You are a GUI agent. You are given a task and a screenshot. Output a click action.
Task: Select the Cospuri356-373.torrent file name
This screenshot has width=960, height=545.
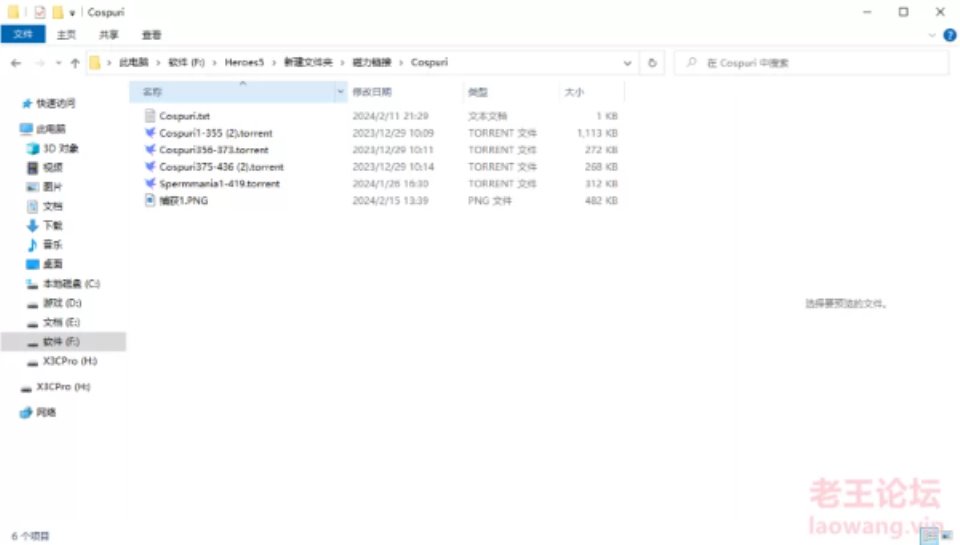pyautogui.click(x=214, y=149)
